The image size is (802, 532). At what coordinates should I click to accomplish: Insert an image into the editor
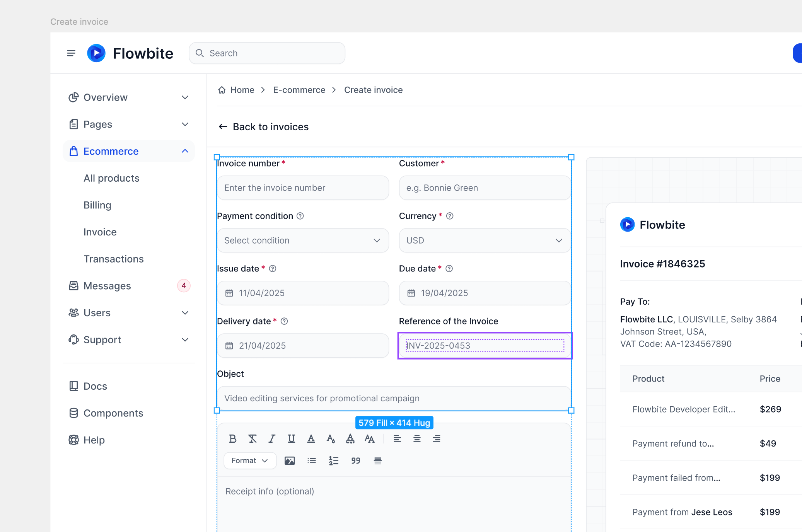pyautogui.click(x=290, y=460)
